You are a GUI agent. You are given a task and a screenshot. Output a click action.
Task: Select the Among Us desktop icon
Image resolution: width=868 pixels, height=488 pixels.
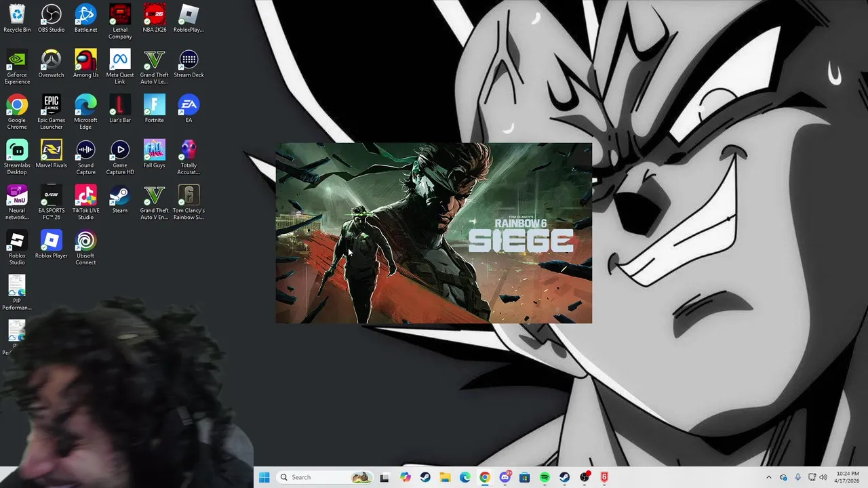(85, 64)
